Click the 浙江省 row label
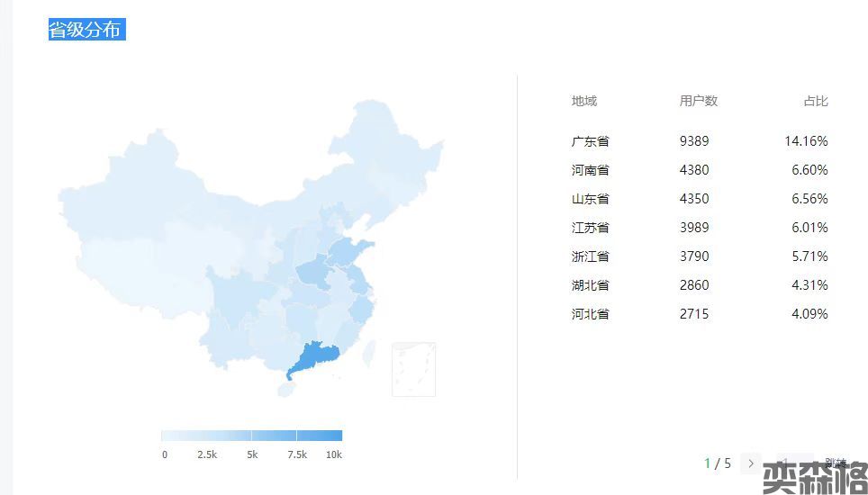Image resolution: width=868 pixels, height=495 pixels. pyautogui.click(x=591, y=256)
